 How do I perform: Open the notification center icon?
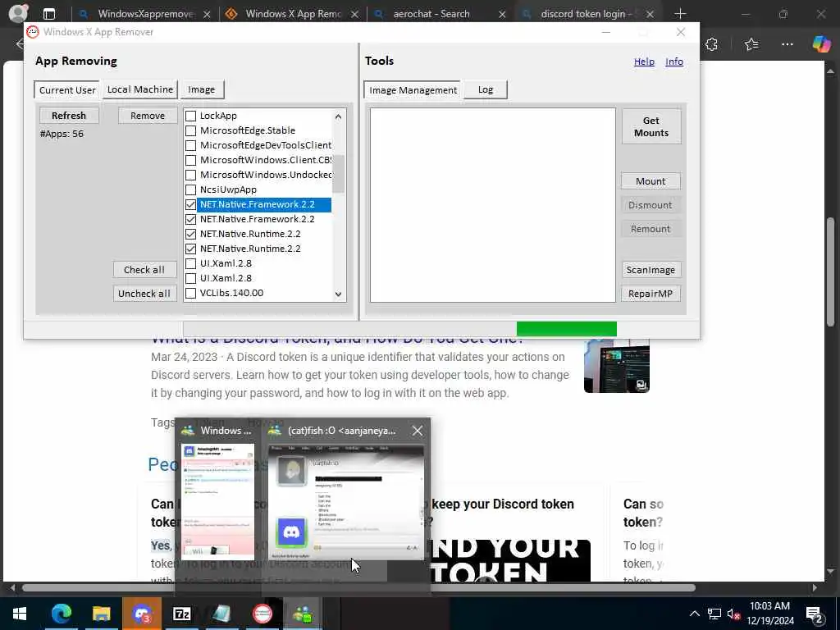(x=815, y=614)
